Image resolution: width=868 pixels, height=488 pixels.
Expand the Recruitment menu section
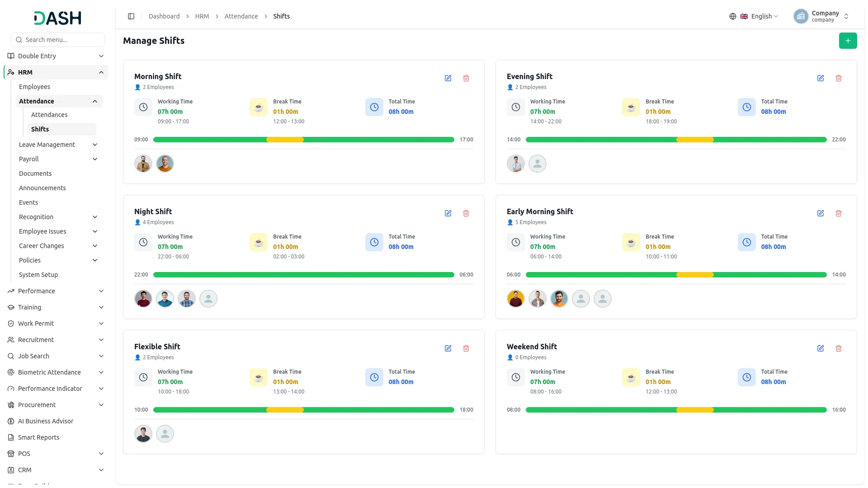tap(56, 340)
